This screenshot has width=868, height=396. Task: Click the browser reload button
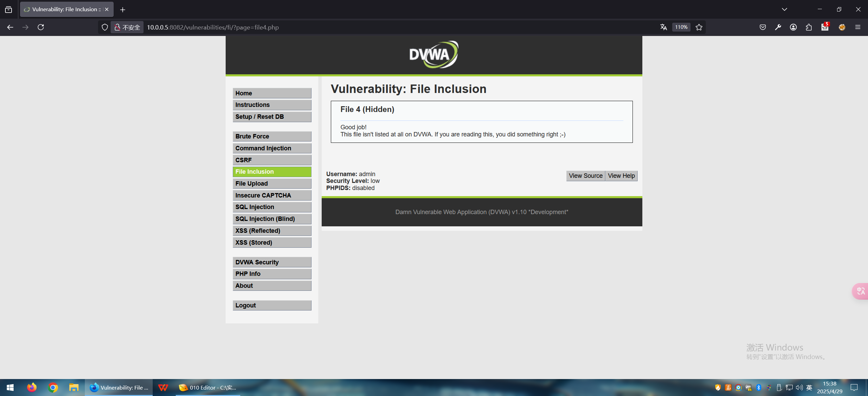point(41,27)
